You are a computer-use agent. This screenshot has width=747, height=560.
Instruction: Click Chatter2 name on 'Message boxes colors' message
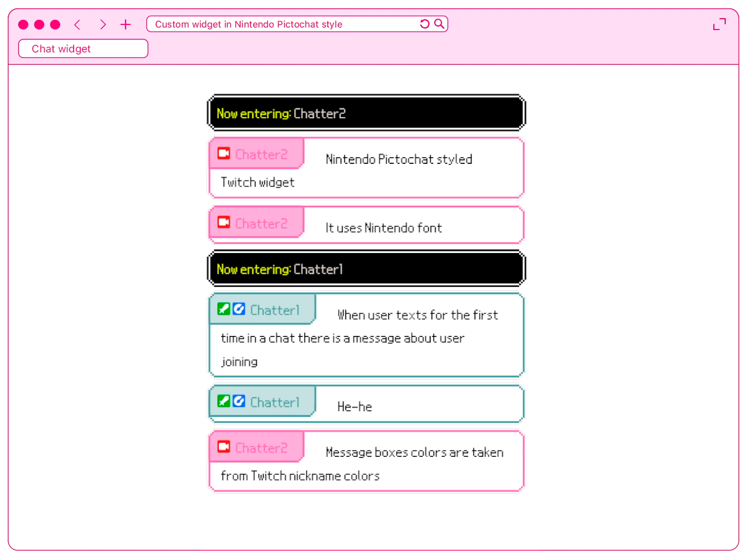(x=261, y=448)
